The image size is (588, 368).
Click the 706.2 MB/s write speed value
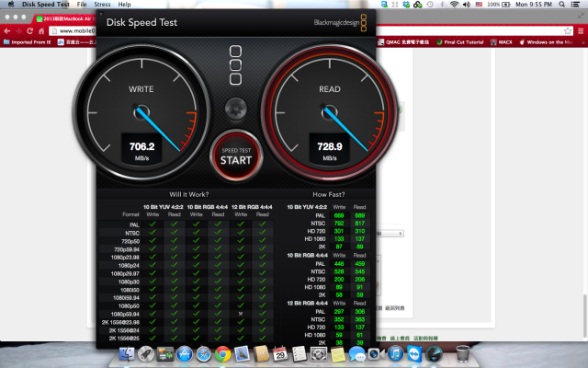[x=141, y=146]
